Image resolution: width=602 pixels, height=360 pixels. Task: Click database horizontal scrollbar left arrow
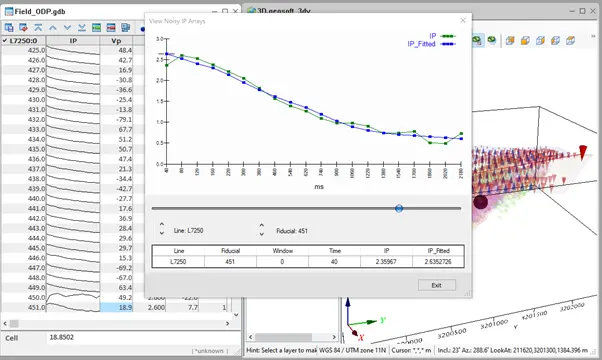(x=5, y=324)
